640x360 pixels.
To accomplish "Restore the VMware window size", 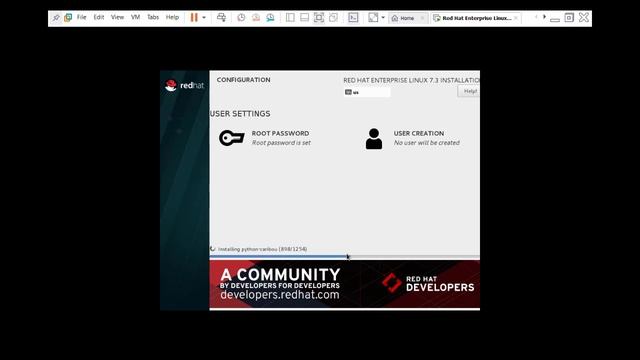I will [569, 18].
